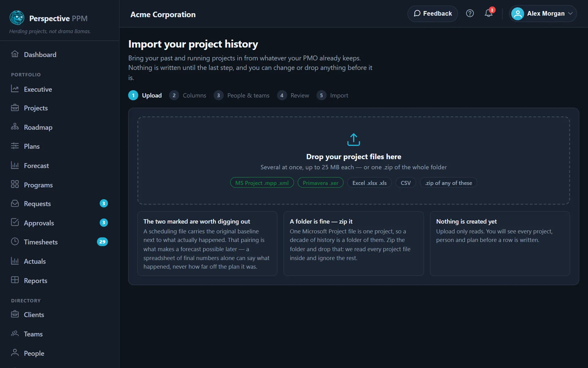
Task: Expand the Alex Morgan account menu
Action: click(x=543, y=13)
